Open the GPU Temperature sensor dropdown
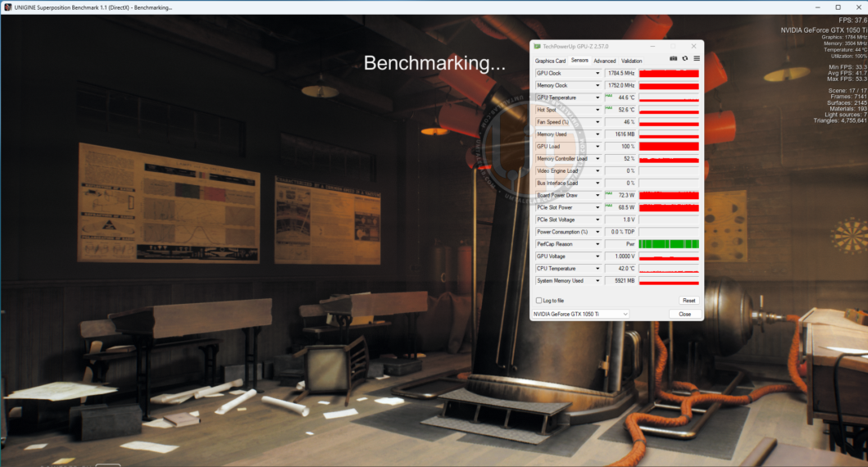 pos(598,97)
